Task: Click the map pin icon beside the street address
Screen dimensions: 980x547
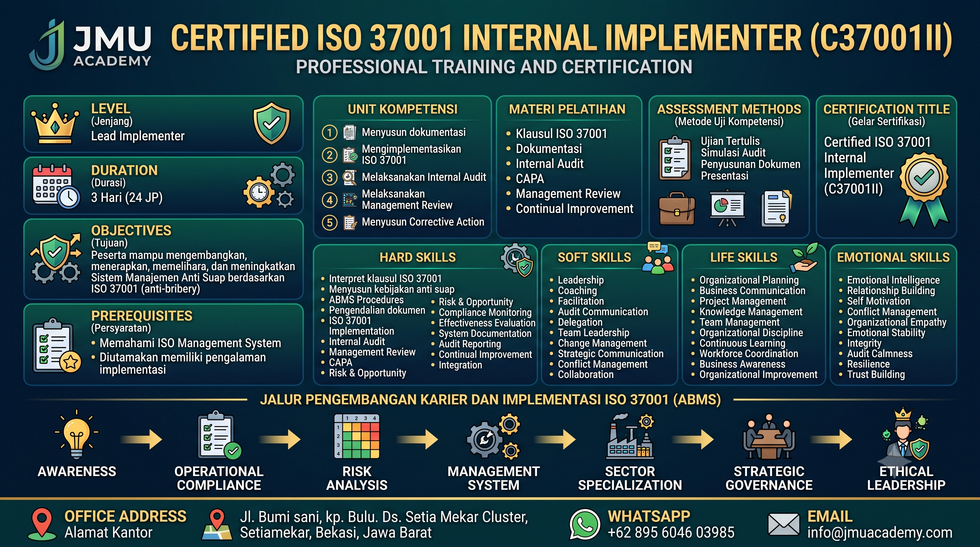Action: [x=217, y=525]
